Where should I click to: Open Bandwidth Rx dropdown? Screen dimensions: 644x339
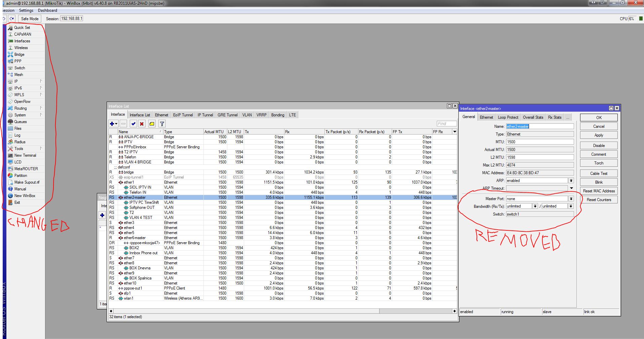(535, 206)
